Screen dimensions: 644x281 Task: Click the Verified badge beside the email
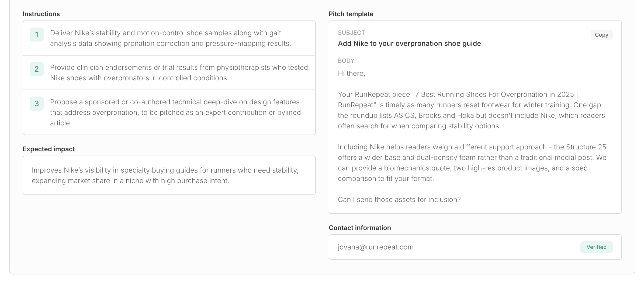pos(596,247)
